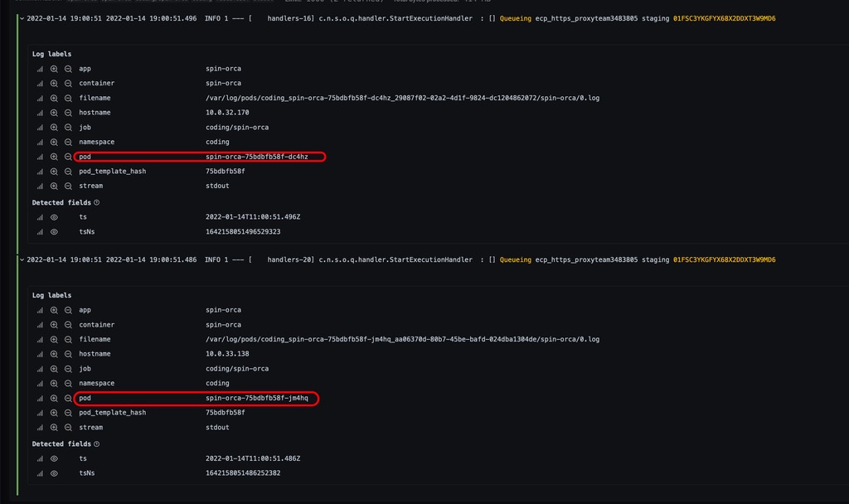Show statistics for ts 2022-01-14T11:00:51.496Z field

(x=39, y=217)
